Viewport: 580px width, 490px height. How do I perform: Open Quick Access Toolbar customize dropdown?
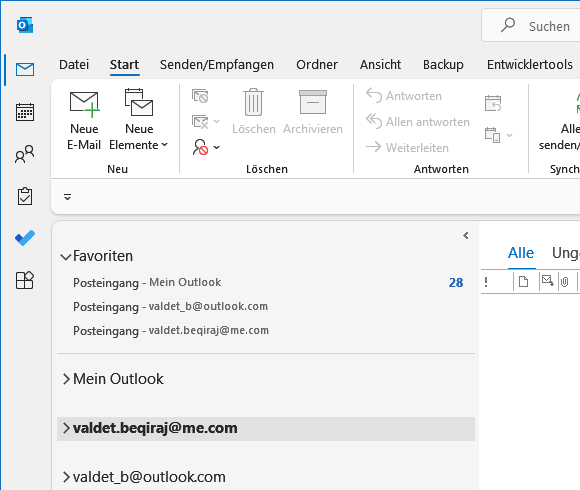[67, 197]
